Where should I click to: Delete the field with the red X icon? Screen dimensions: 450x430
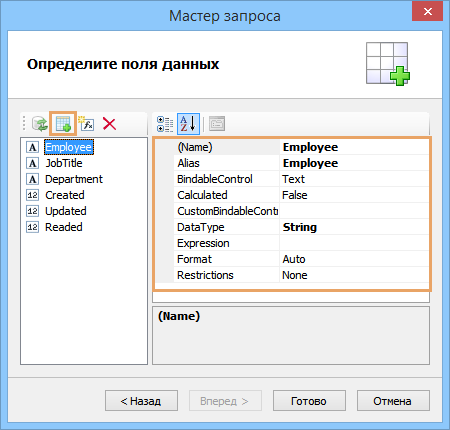[109, 124]
